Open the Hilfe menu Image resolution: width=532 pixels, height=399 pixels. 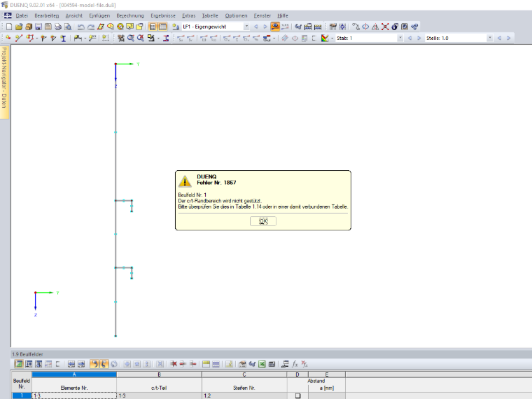(x=283, y=15)
